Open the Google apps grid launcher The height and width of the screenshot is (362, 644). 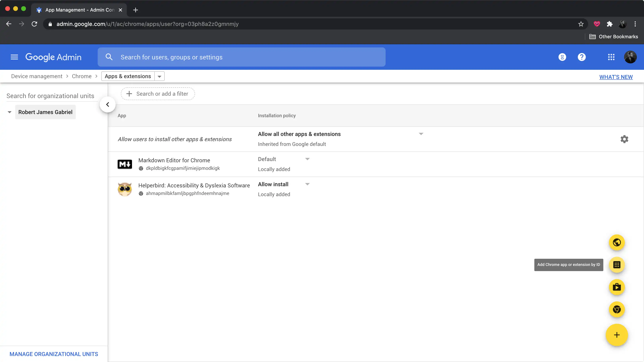coord(611,57)
